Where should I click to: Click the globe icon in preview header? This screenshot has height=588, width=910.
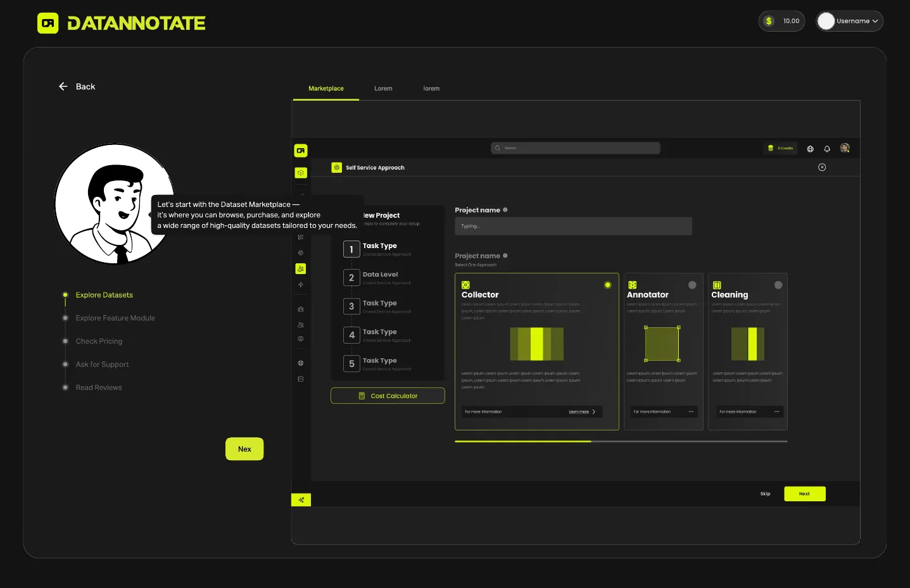pyautogui.click(x=810, y=149)
